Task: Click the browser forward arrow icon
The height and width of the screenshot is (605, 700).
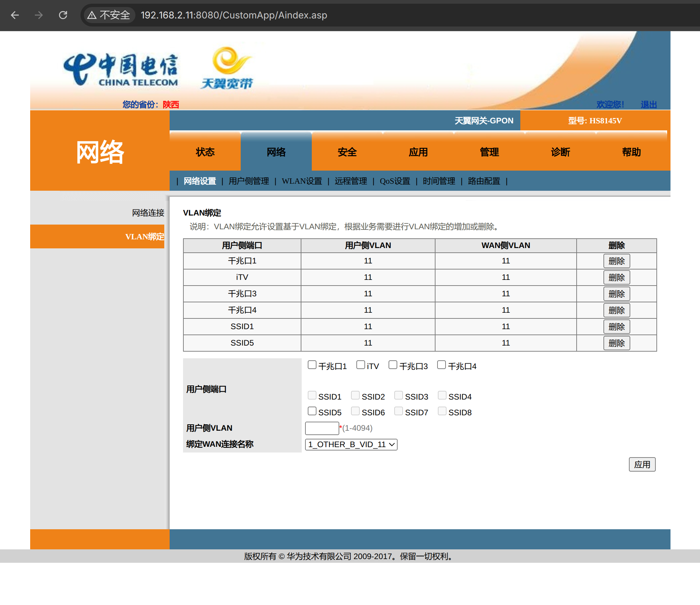Action: [39, 15]
